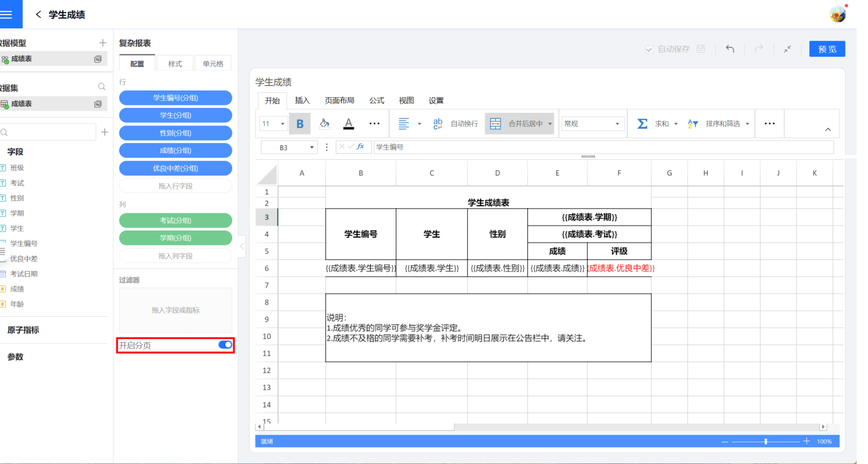Open the hamburger menu at top left
Image resolution: width=868 pixels, height=464 pixels.
(x=7, y=14)
